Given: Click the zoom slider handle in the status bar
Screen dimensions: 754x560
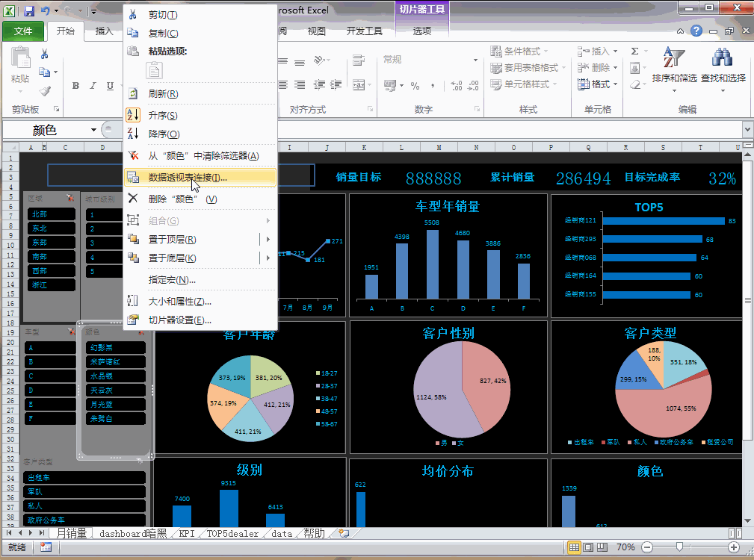Looking at the screenshot, I should (679, 547).
